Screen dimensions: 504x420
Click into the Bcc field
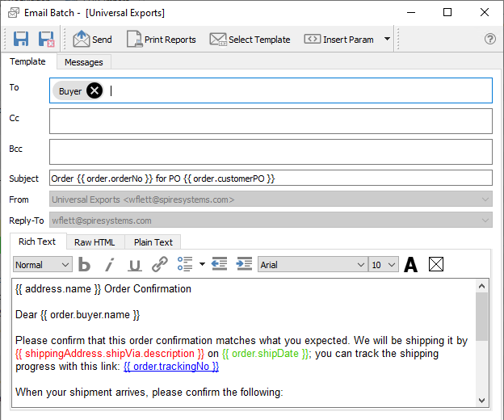tap(271, 152)
